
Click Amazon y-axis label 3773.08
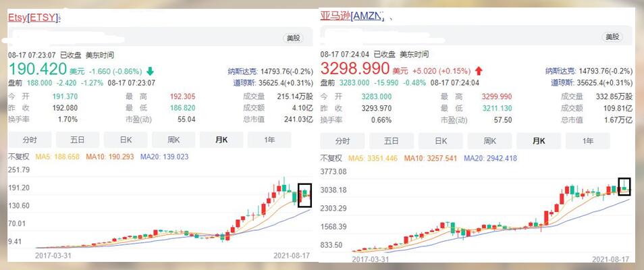point(333,171)
